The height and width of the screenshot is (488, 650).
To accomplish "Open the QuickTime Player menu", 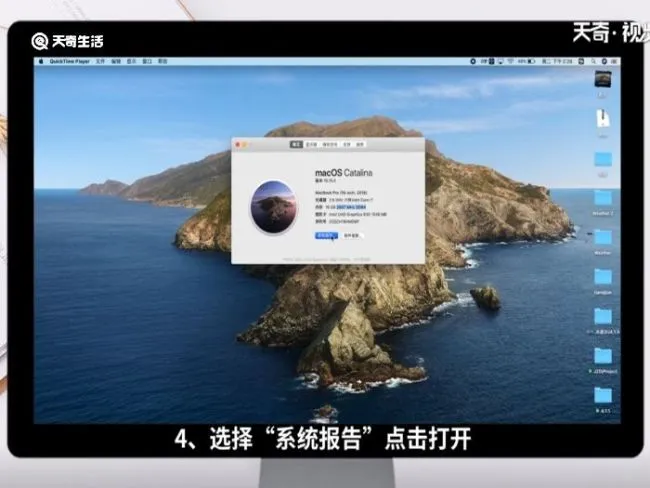I will (x=69, y=61).
